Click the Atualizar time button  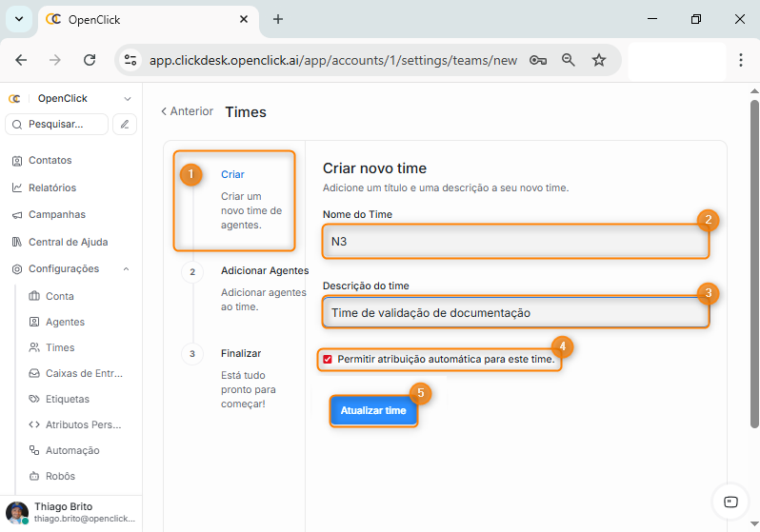click(x=373, y=411)
